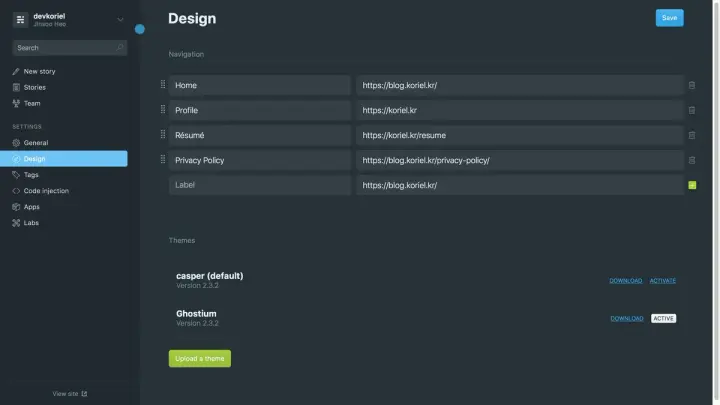Click the Design brush icon in sidebar

(x=16, y=159)
